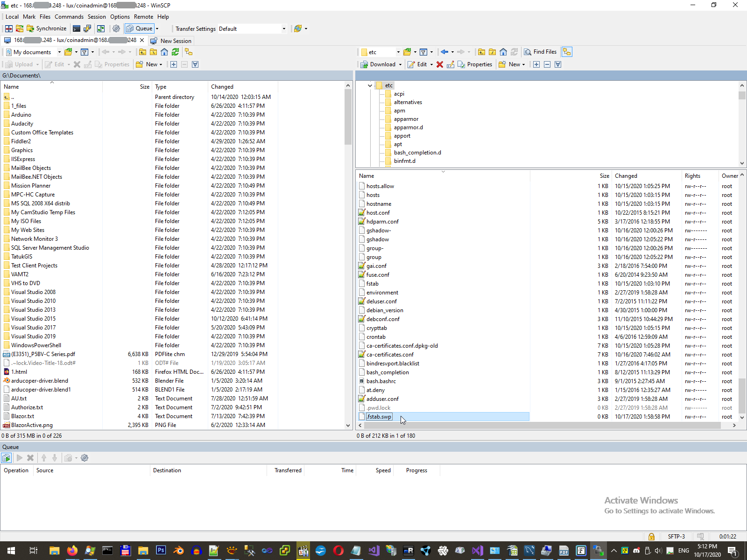Toggle queue processing button
The width and height of the screenshot is (747, 560).
click(7, 458)
